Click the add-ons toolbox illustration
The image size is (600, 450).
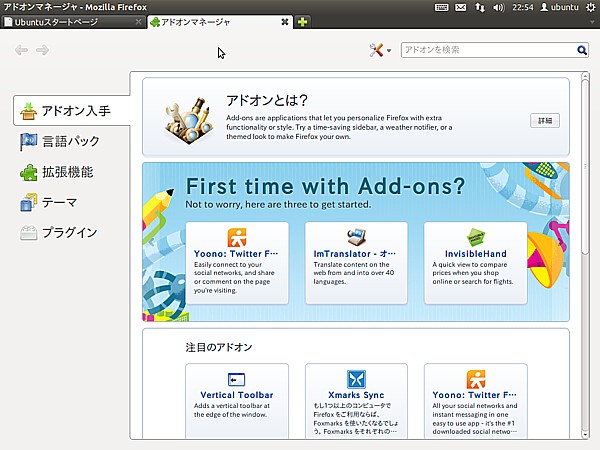189,121
